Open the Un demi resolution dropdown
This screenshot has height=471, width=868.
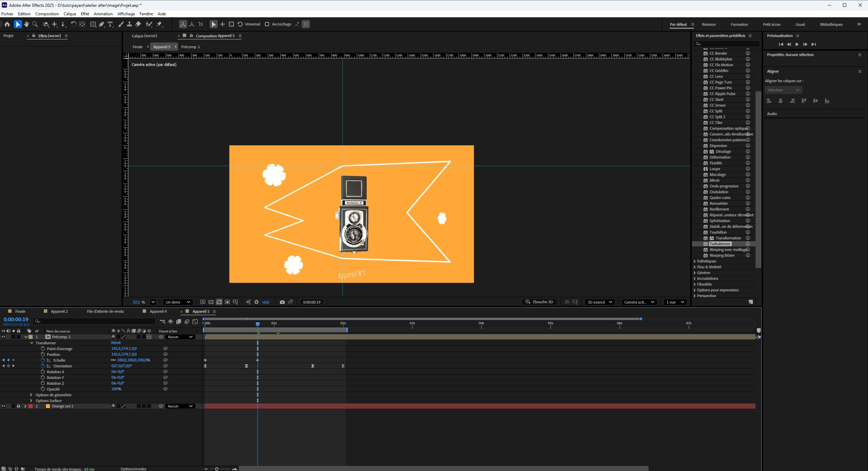click(x=178, y=302)
